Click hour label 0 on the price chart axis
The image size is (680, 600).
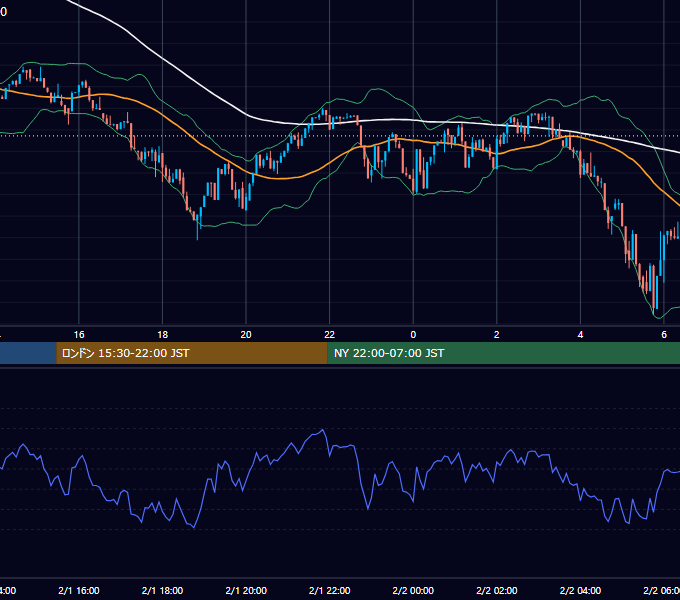point(413,335)
